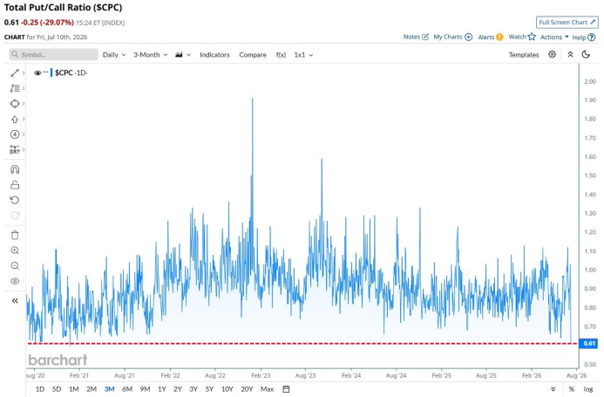Select the arrow marker tool
Screen dimensions: 604x397
[x=15, y=119]
